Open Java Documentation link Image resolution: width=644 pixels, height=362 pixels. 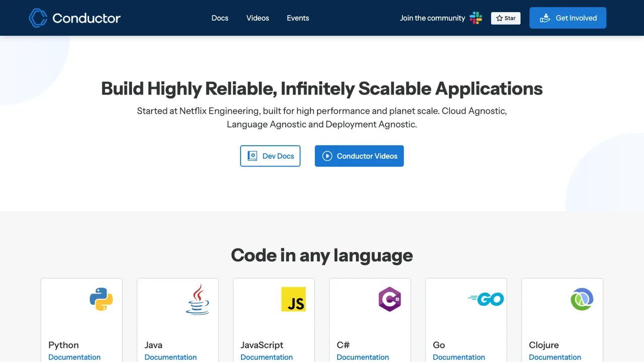pyautogui.click(x=171, y=357)
